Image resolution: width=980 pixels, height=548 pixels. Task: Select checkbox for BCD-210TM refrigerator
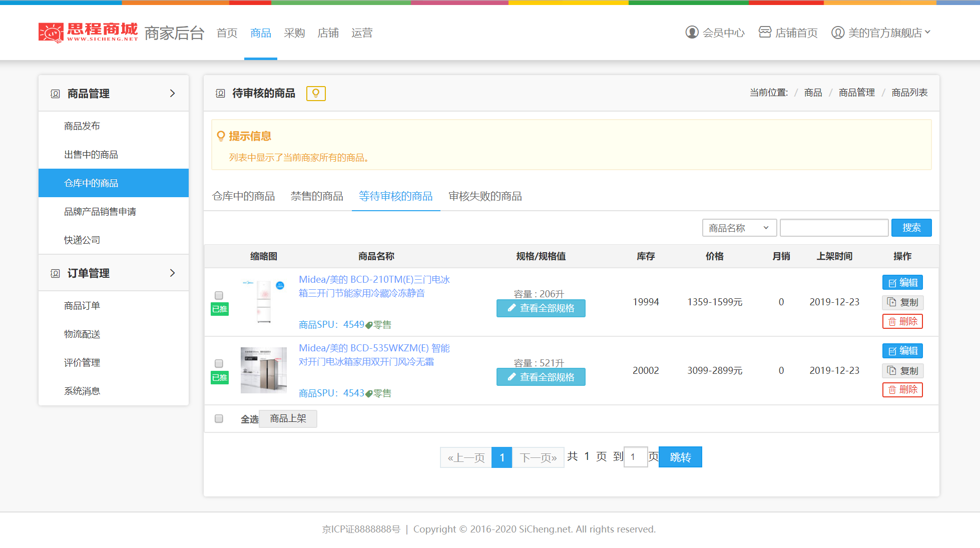click(219, 295)
